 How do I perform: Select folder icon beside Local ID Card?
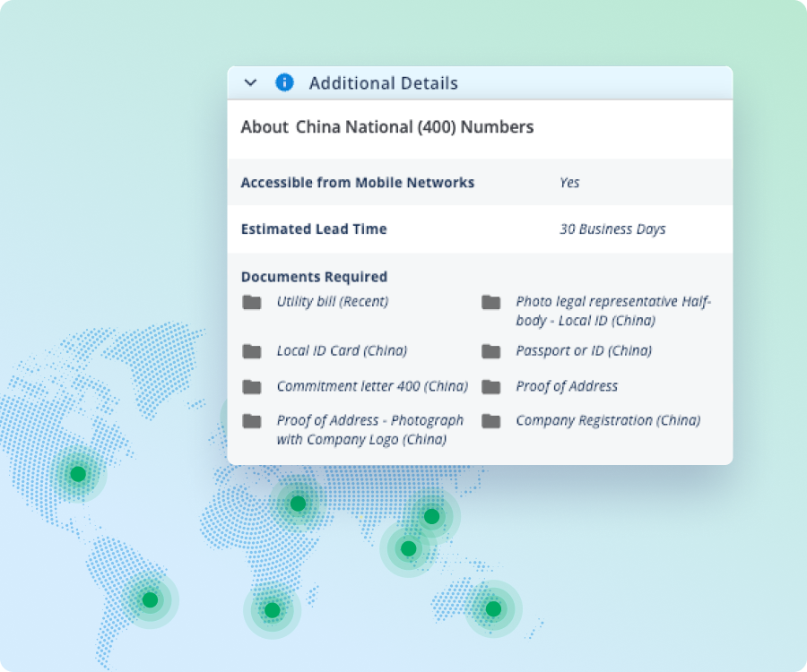(252, 351)
